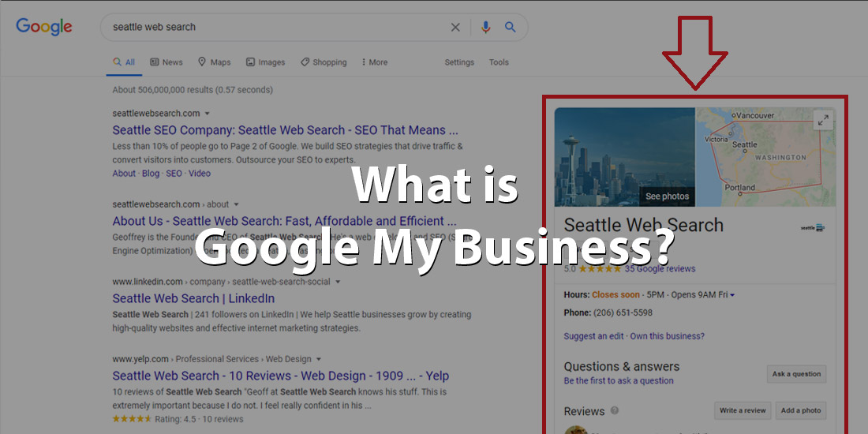868x434 pixels.
Task: Open the More menu
Action: 374,62
